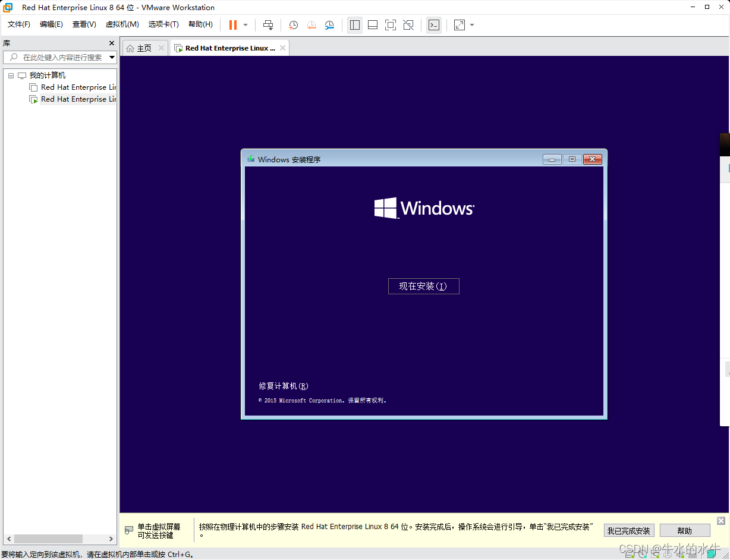Select the running Red Hat Enterprise Linux VM
The image size is (730, 560).
tap(78, 99)
